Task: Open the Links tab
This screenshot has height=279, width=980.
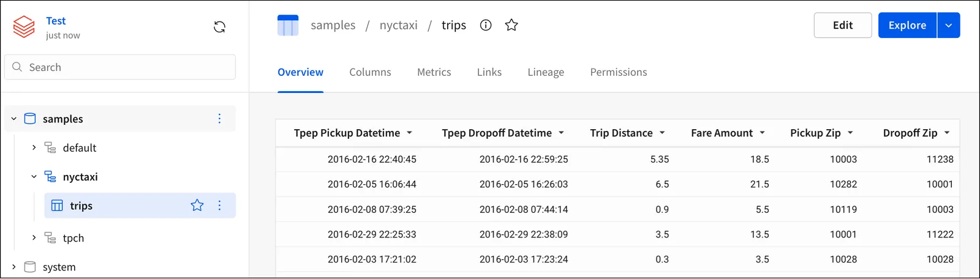Action: point(489,72)
